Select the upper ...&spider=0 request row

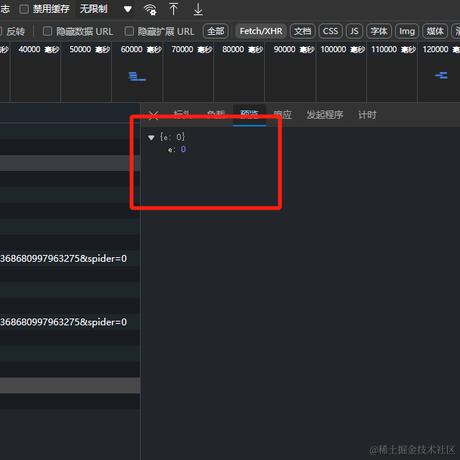click(x=70, y=259)
